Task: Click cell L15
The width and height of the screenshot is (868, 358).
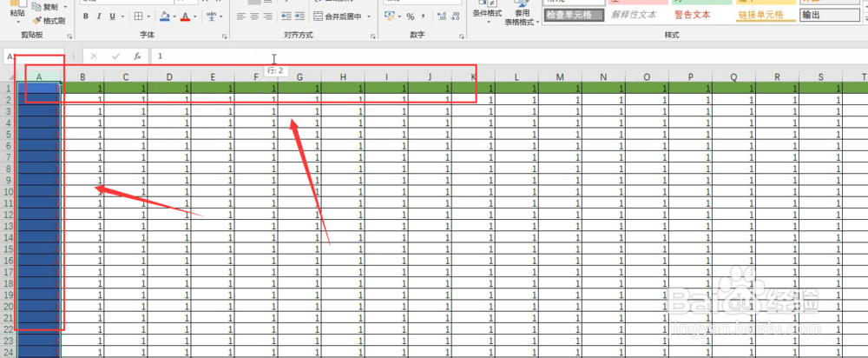Action: click(x=516, y=249)
